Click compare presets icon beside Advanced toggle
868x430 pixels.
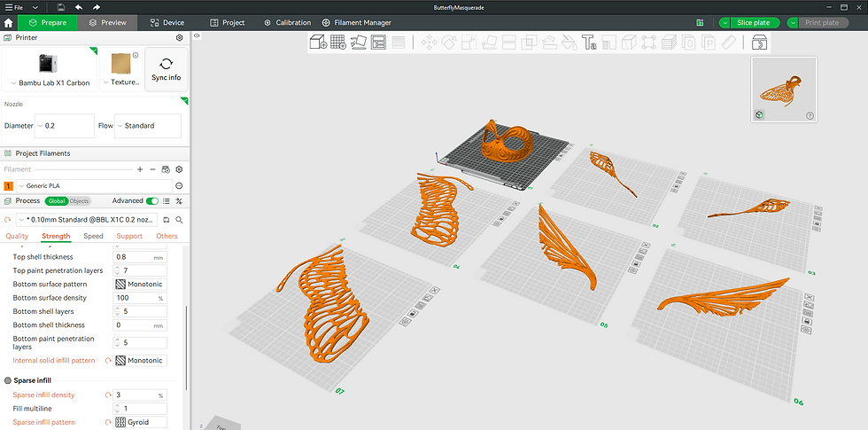179,200
